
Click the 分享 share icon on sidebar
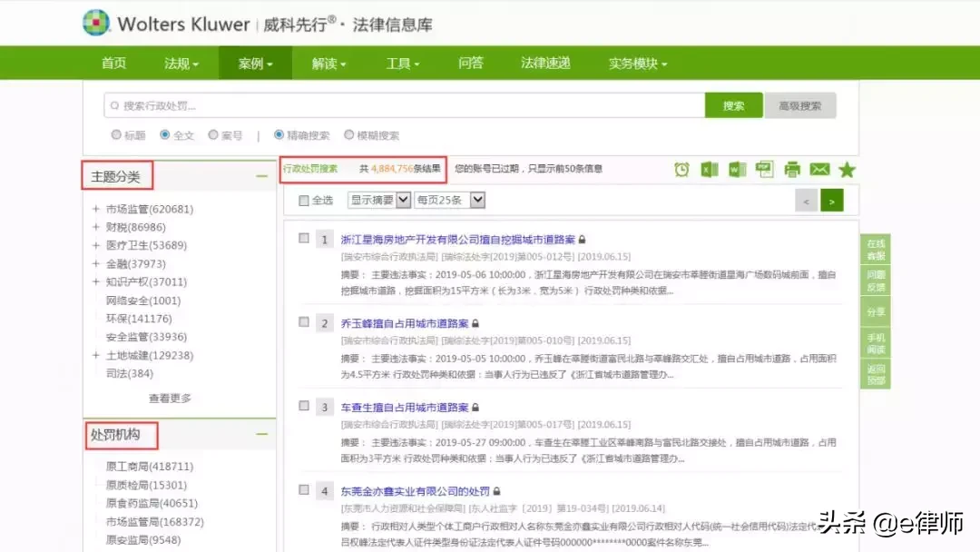[877, 311]
